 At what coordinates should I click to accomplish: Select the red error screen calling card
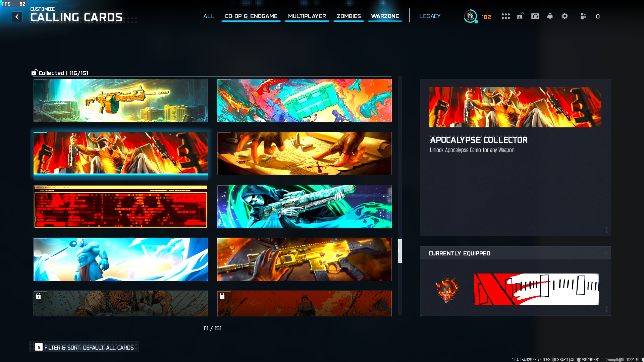(121, 206)
